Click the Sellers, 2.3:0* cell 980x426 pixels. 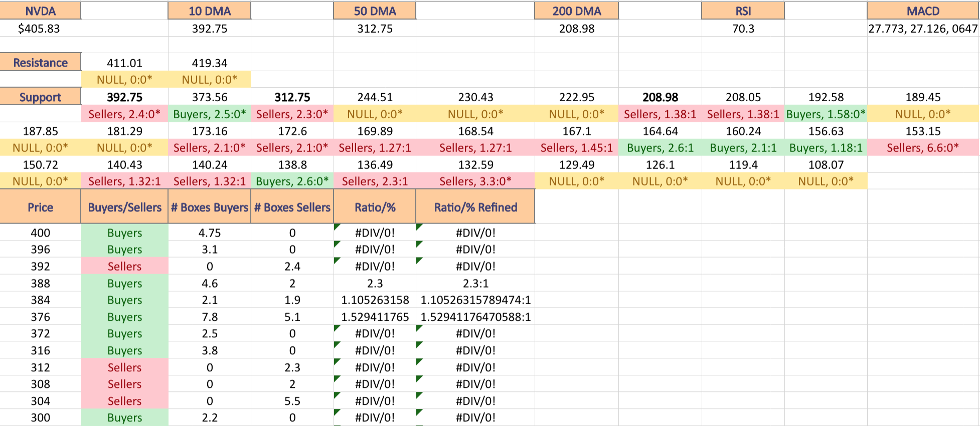(x=292, y=114)
